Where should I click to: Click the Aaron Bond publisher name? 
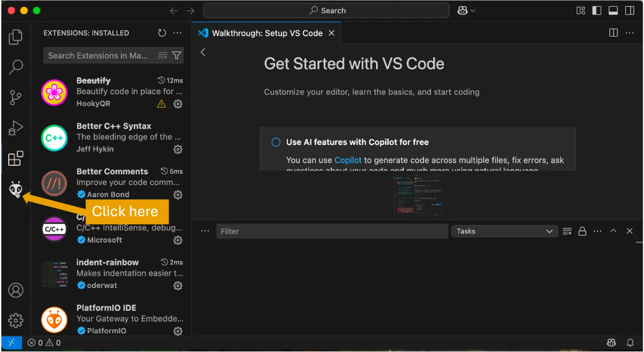click(108, 195)
